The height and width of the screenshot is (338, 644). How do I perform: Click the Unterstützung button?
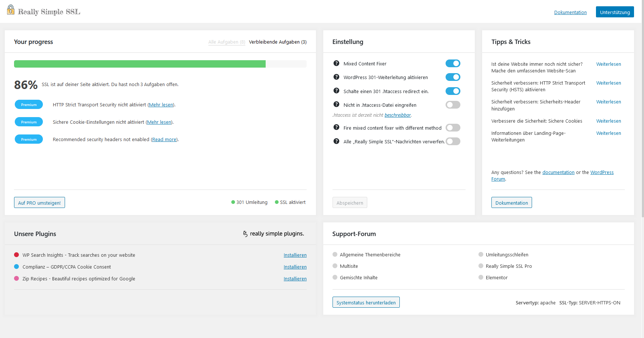tap(615, 12)
